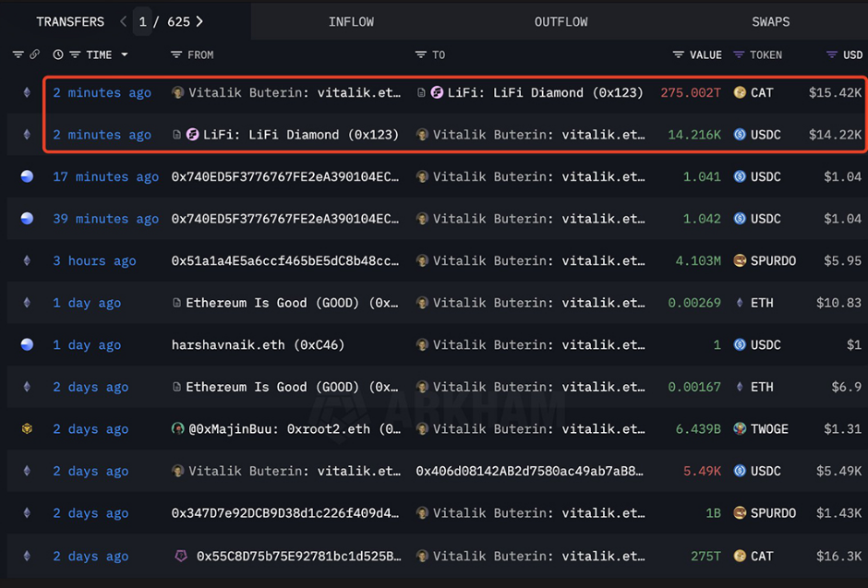Click the chain filter icon in header
Image resolution: width=868 pixels, height=588 pixels.
[18, 55]
